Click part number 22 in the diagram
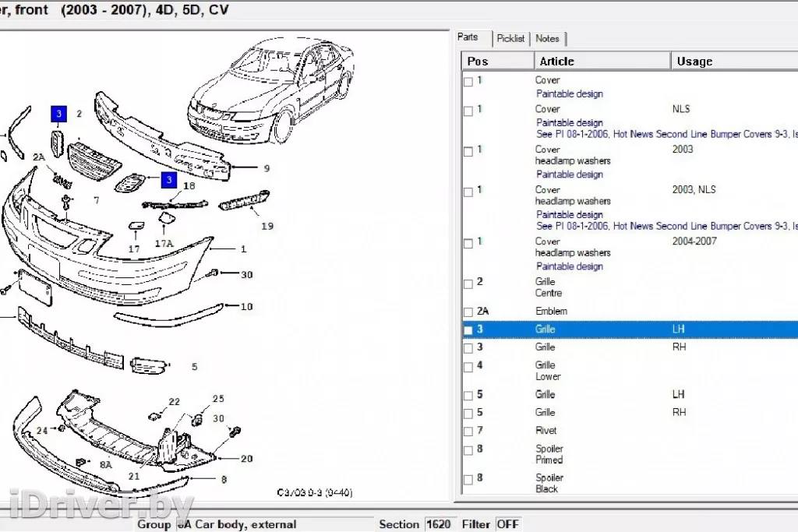This screenshot has width=798, height=532. 174,402
